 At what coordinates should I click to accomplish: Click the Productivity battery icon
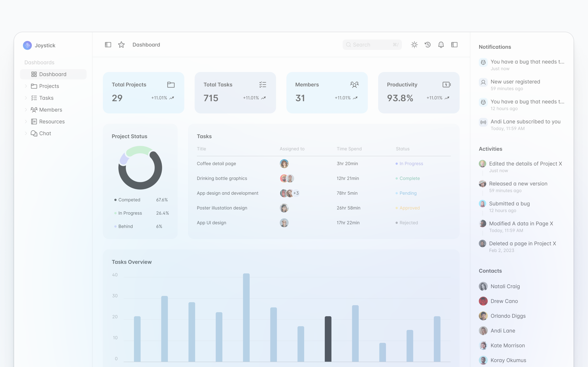pyautogui.click(x=446, y=84)
